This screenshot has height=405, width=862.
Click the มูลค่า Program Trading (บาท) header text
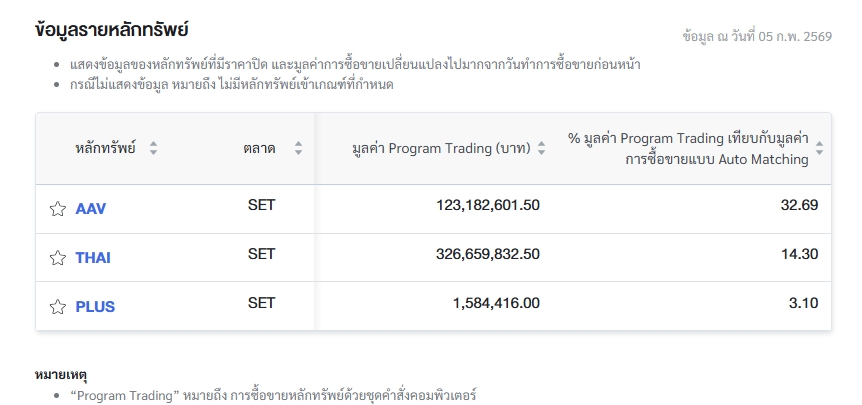442,148
